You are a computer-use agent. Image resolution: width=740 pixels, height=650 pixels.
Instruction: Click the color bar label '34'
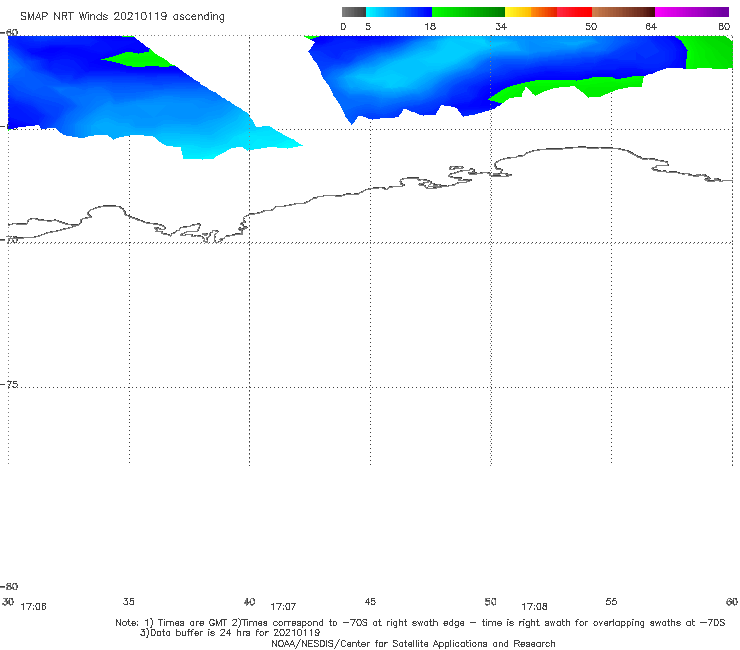(501, 26)
